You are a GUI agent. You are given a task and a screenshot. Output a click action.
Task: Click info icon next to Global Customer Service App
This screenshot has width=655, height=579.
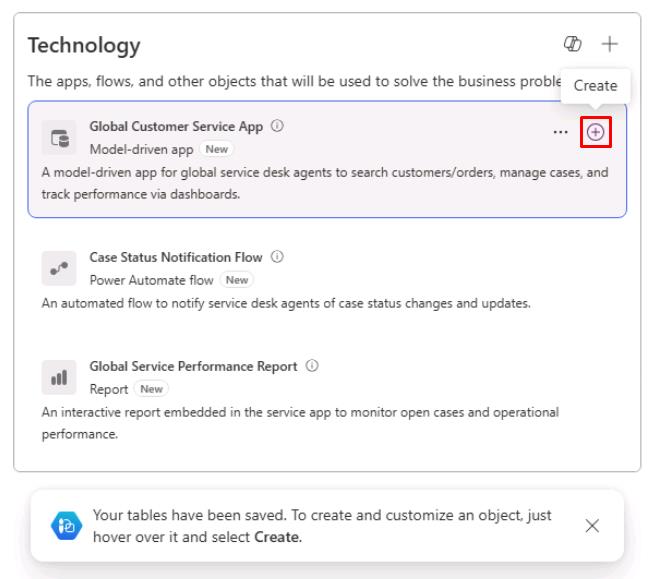click(x=277, y=125)
